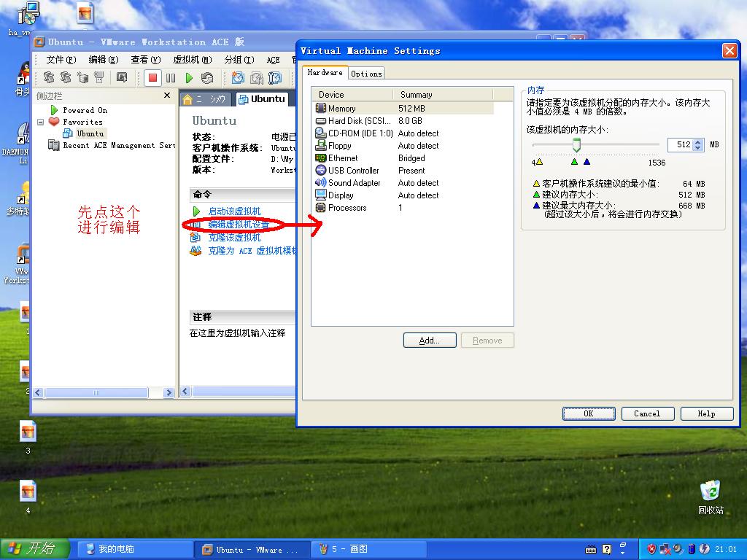Select the Sound Adapter device

point(403,183)
